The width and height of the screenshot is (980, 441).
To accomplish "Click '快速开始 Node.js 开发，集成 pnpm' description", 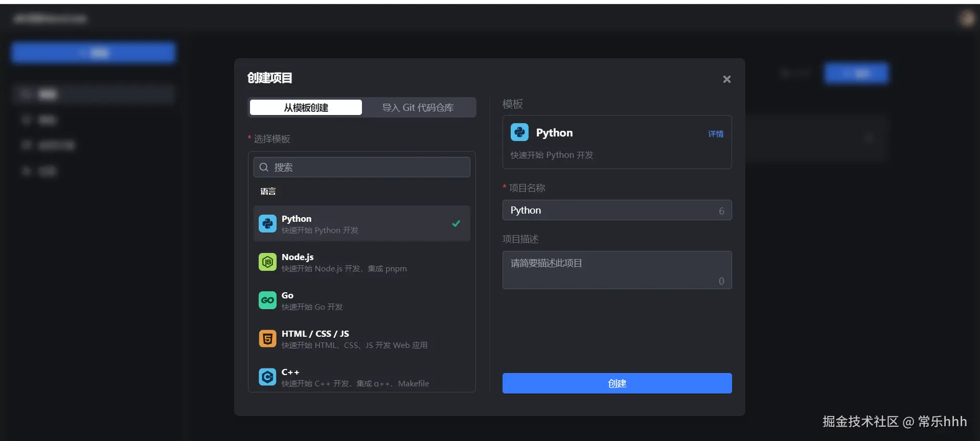I will pos(344,269).
